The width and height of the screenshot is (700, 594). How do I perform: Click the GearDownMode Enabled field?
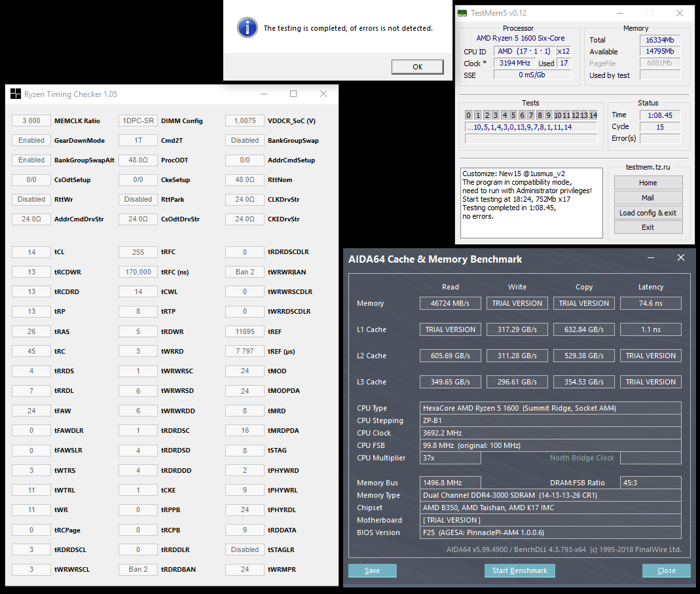(x=31, y=140)
